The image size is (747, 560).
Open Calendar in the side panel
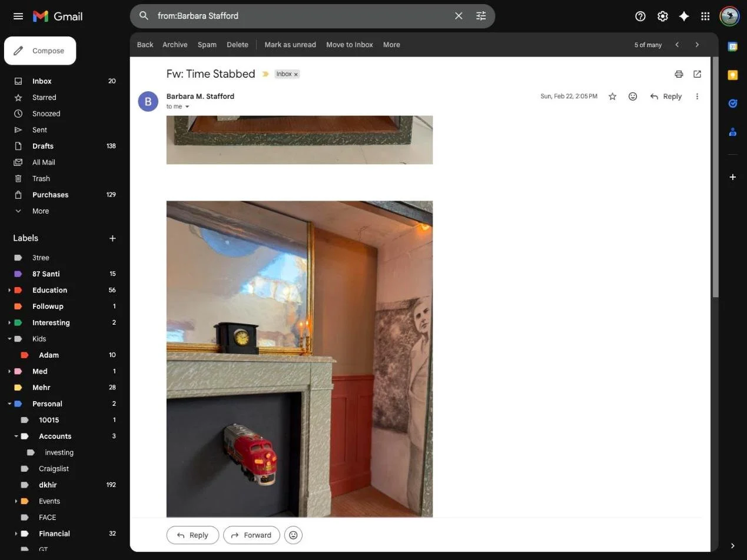coord(733,47)
